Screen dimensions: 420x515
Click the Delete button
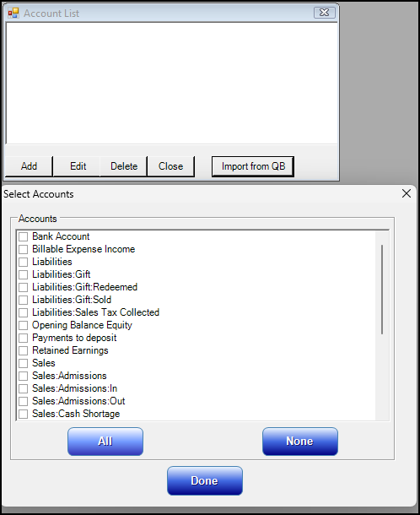click(124, 166)
